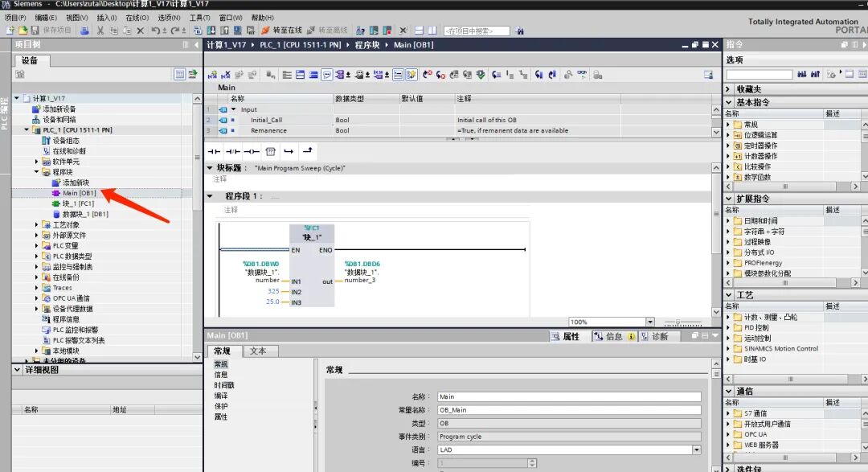This screenshot has height=472, width=868.
Task: Split editor space vertically
Action: [432, 31]
